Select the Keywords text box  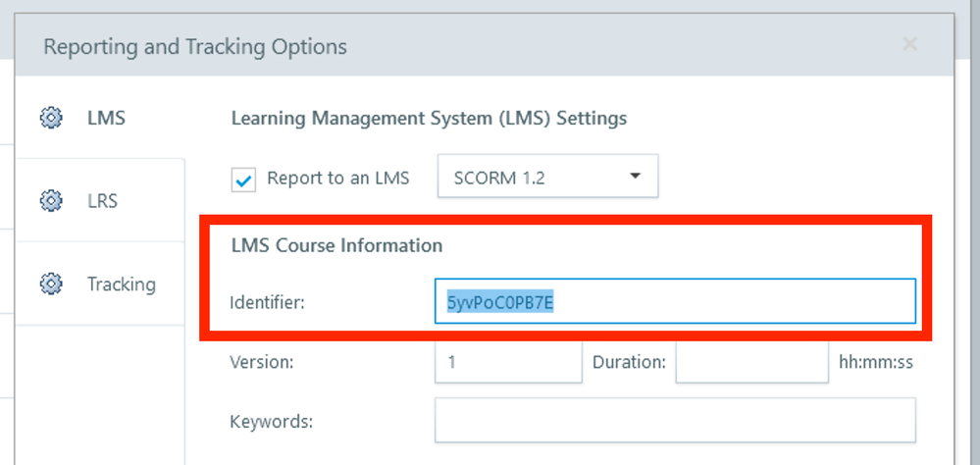point(675,422)
